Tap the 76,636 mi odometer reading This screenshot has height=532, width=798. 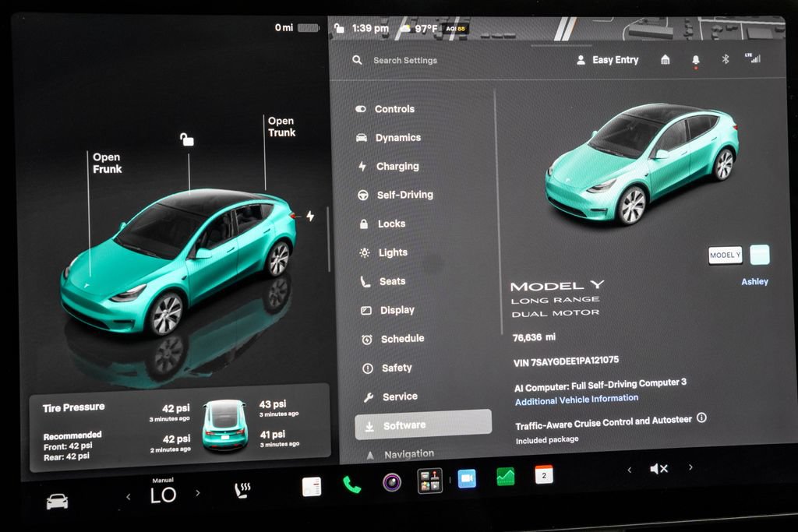click(534, 337)
